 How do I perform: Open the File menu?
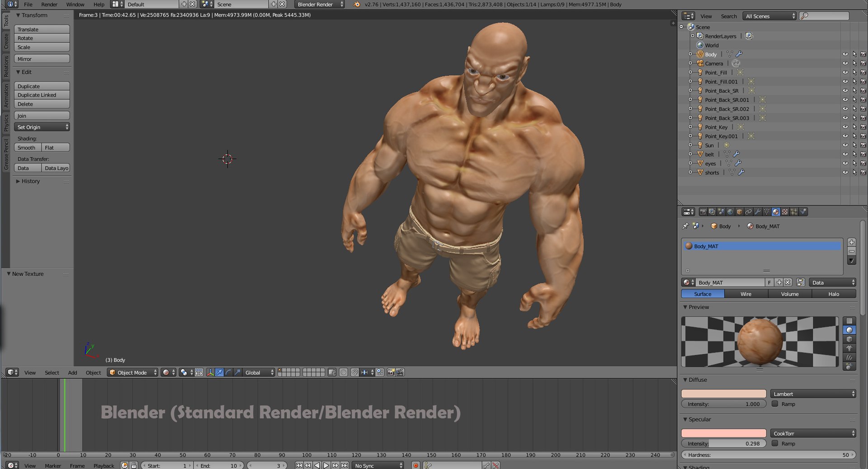28,5
